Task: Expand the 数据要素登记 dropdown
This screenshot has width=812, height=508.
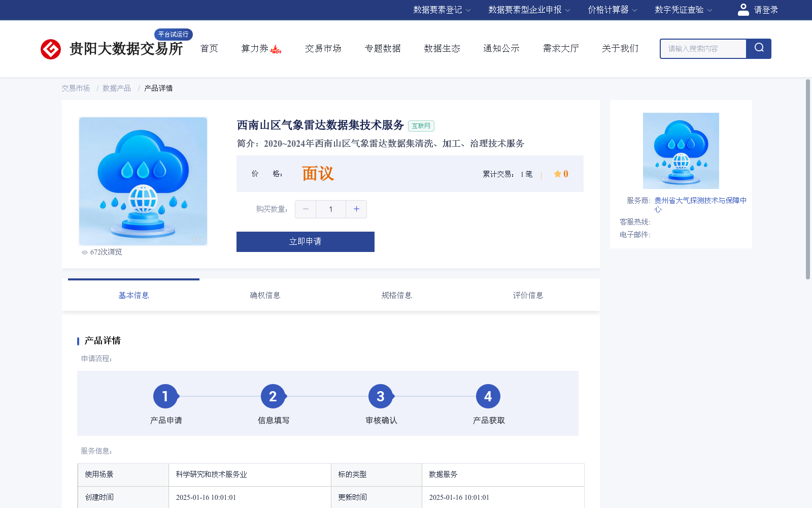Action: pos(442,10)
